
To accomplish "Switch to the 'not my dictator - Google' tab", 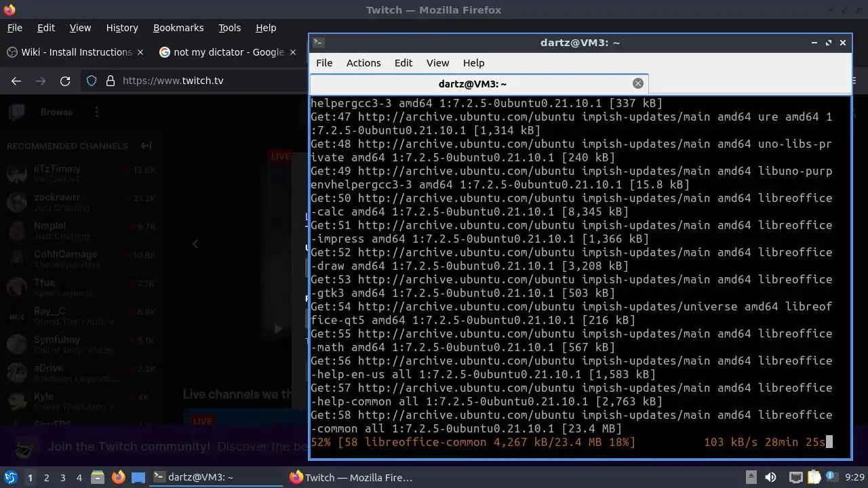I will [229, 52].
